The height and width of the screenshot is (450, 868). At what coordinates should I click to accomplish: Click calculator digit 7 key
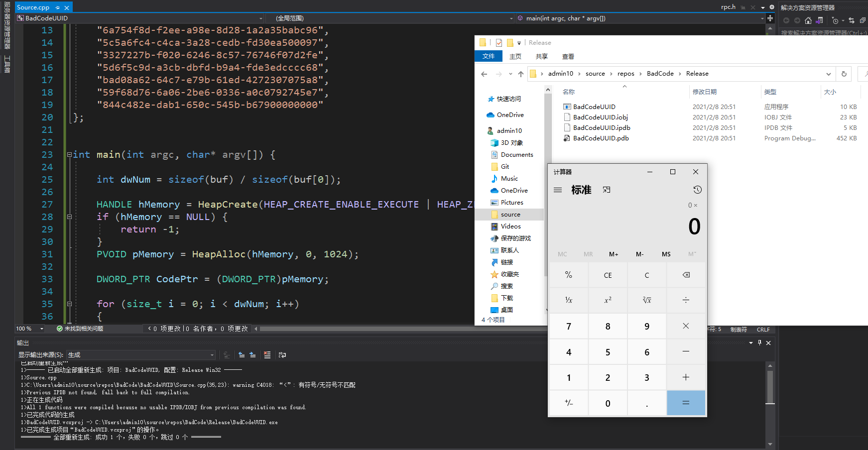569,326
